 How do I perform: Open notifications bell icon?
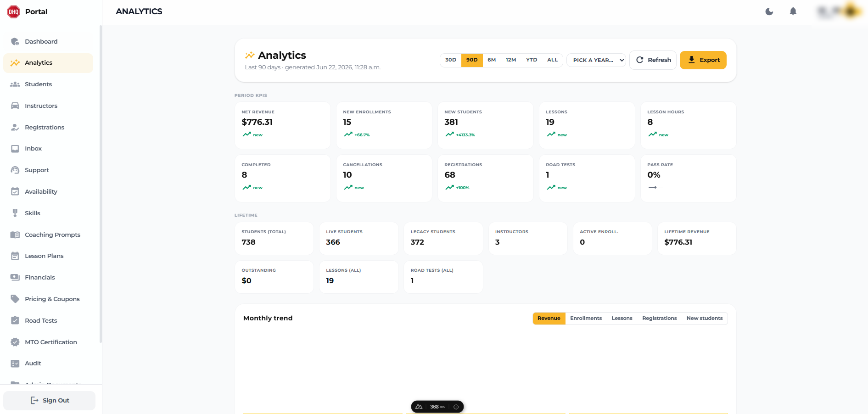click(793, 11)
